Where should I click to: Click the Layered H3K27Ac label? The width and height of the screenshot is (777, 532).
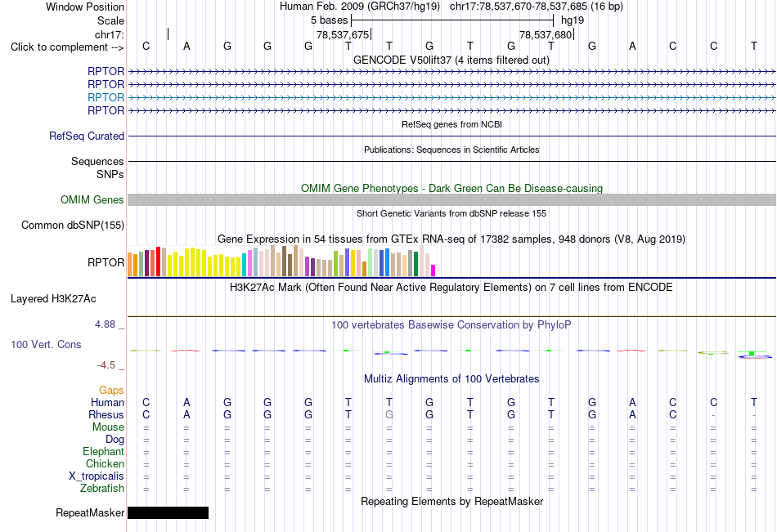point(53,299)
